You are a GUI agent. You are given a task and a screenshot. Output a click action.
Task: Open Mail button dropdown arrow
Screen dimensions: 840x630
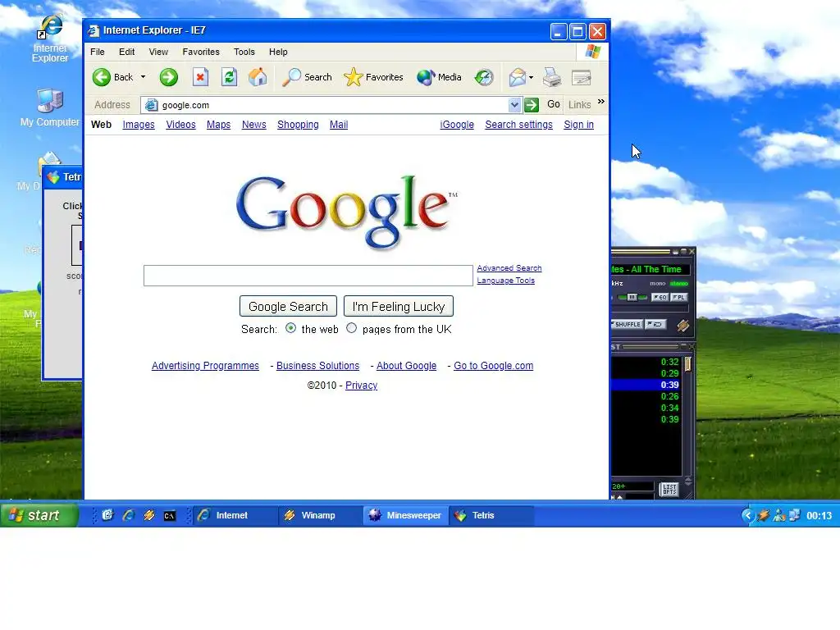[531, 77]
